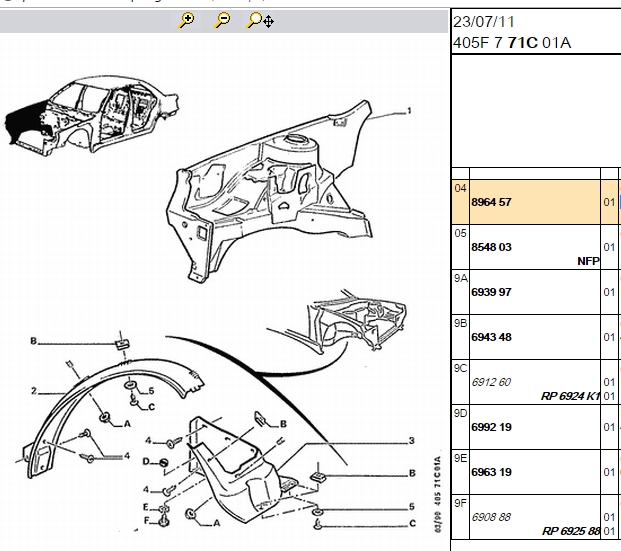Screen dimensions: 621x551
Task: Click the zoom out magnifier icon
Action: tap(222, 20)
